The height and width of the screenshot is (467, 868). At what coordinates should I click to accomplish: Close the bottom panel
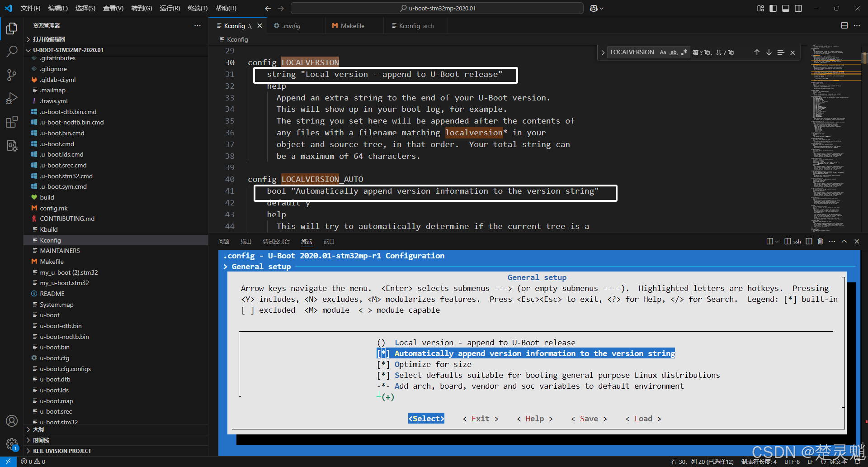coord(857,241)
